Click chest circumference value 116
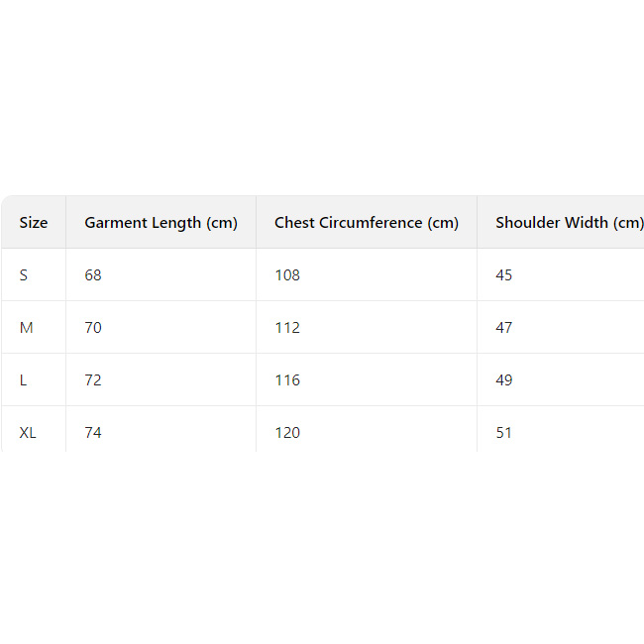The height and width of the screenshot is (644, 644). pyautogui.click(x=287, y=380)
